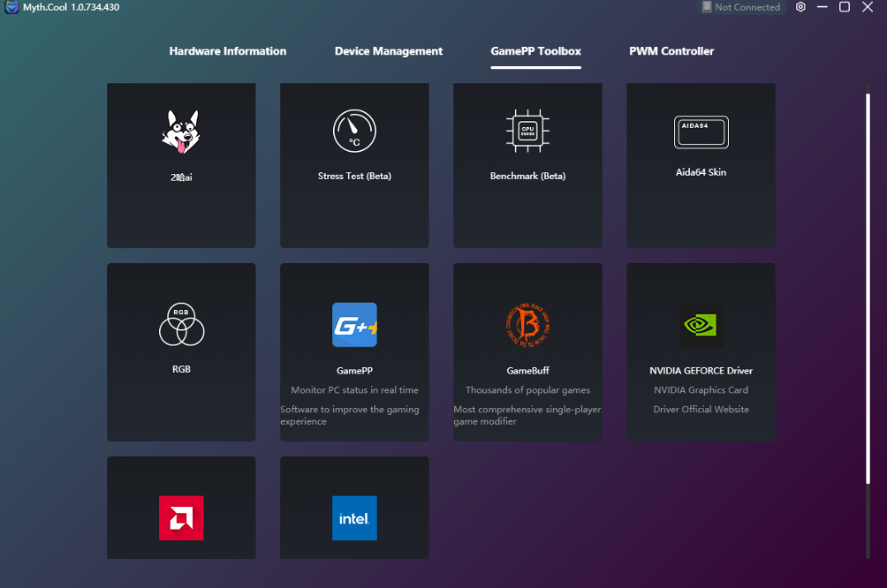The height and width of the screenshot is (588, 887).
Task: Minimize the Myth.Cool window
Action: click(823, 7)
